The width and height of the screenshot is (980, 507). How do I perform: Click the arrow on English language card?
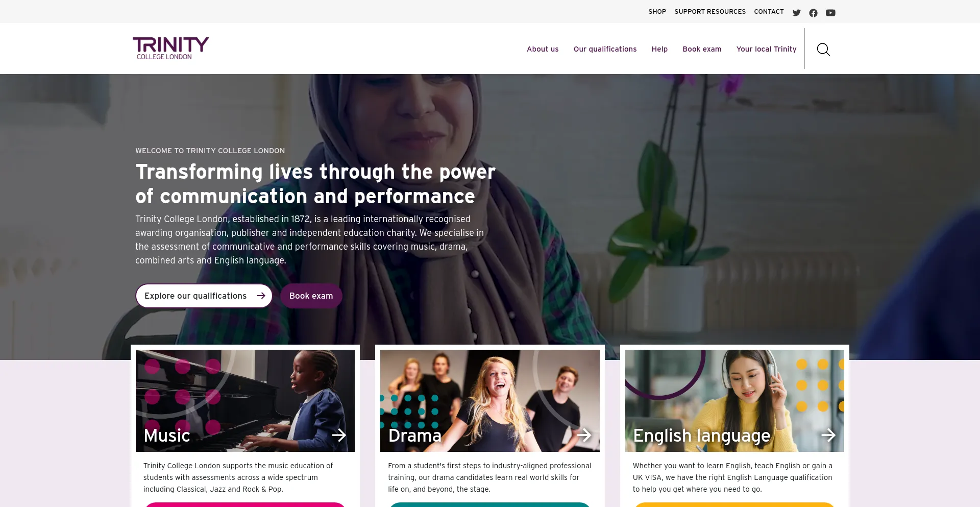[828, 435]
